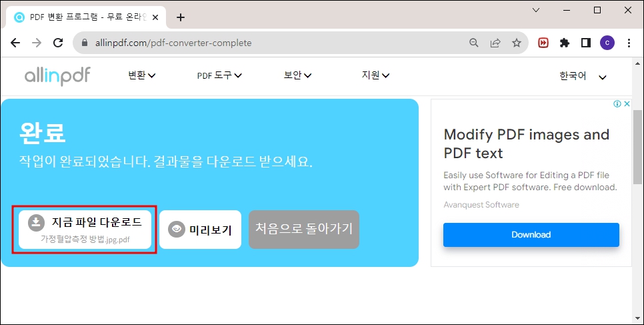644x325 pixels.
Task: Open the purple profile avatar
Action: (607, 43)
